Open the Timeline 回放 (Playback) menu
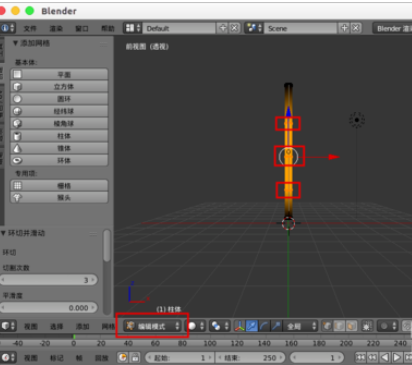Screen dimensions: 412x365 tap(102, 358)
